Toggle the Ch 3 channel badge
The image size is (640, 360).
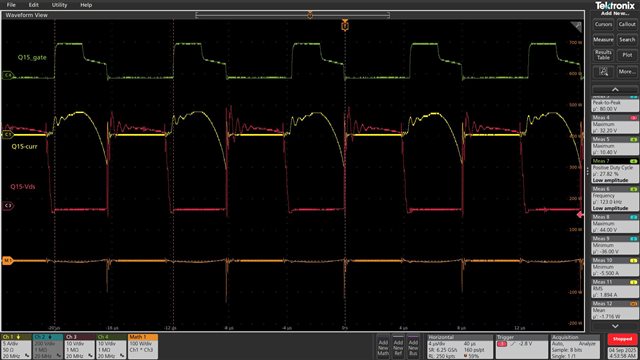tap(80, 347)
